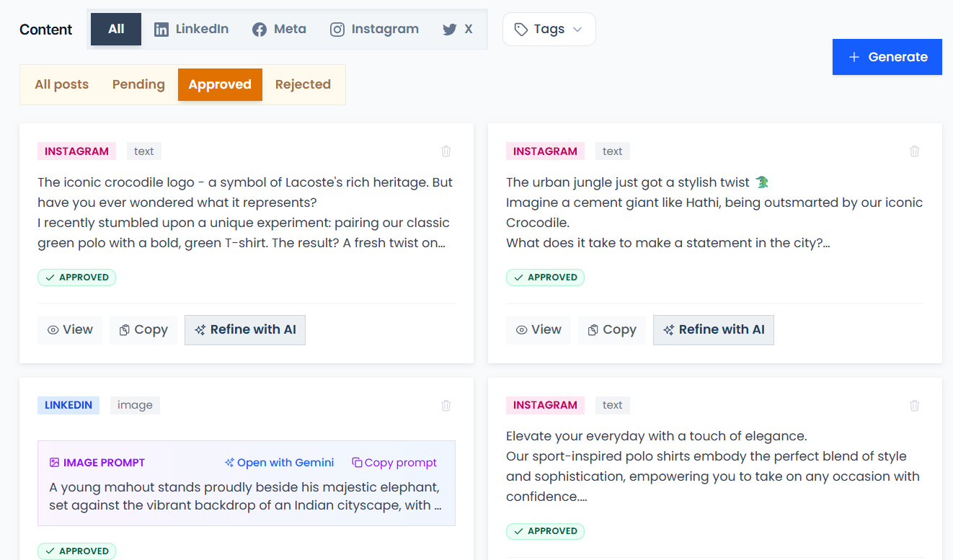
Task: Click the LinkedIn logo icon in filter
Action: point(161,30)
